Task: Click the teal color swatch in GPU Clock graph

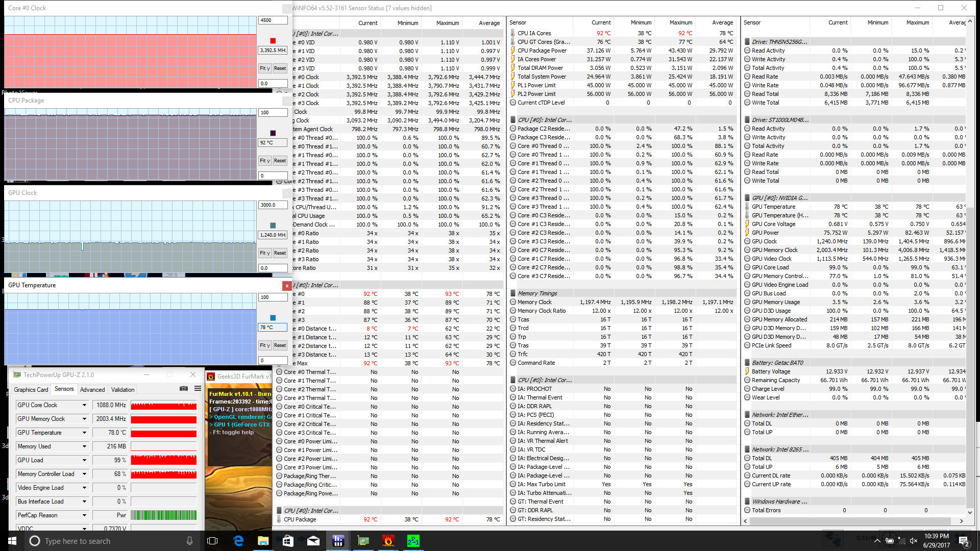Action: [273, 226]
